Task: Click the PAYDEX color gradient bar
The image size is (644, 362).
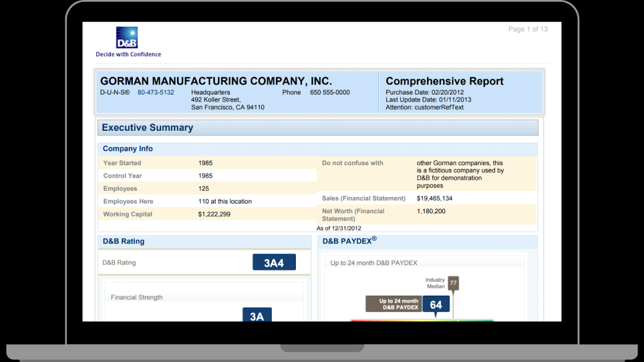Action: tap(422, 320)
